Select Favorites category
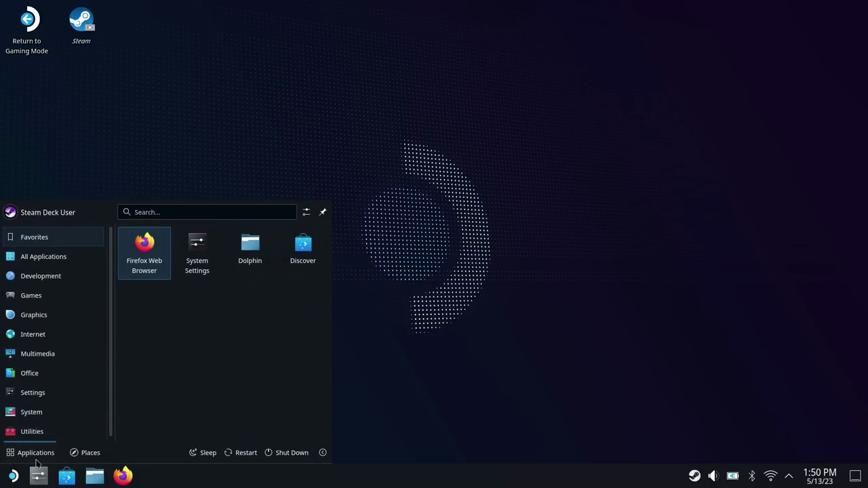This screenshot has width=868, height=488. tap(54, 237)
